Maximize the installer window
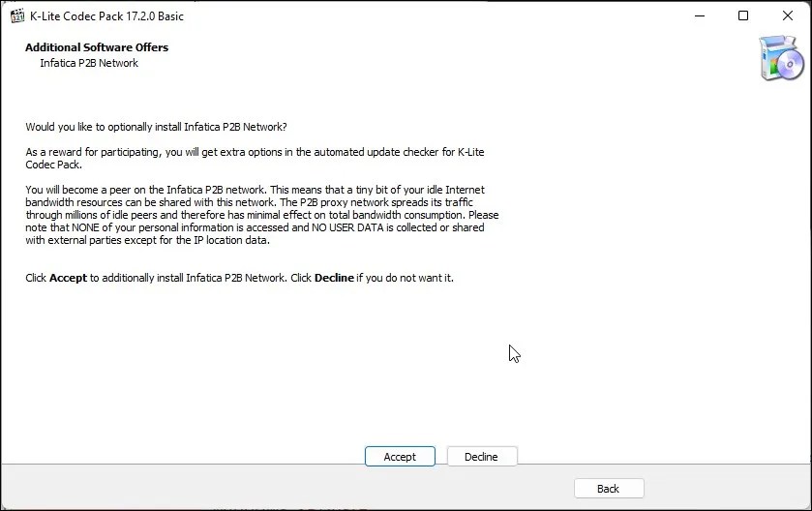 coord(743,15)
